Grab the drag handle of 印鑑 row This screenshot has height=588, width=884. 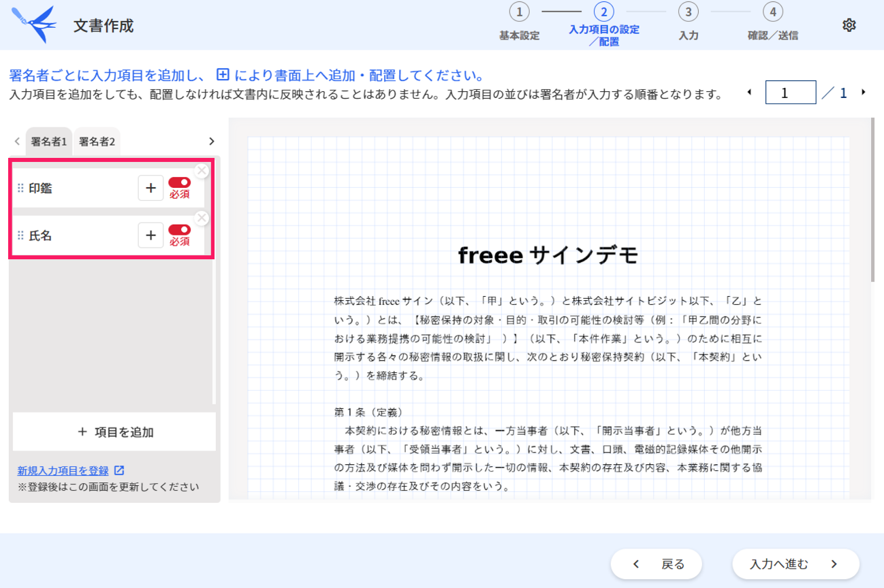tap(20, 189)
